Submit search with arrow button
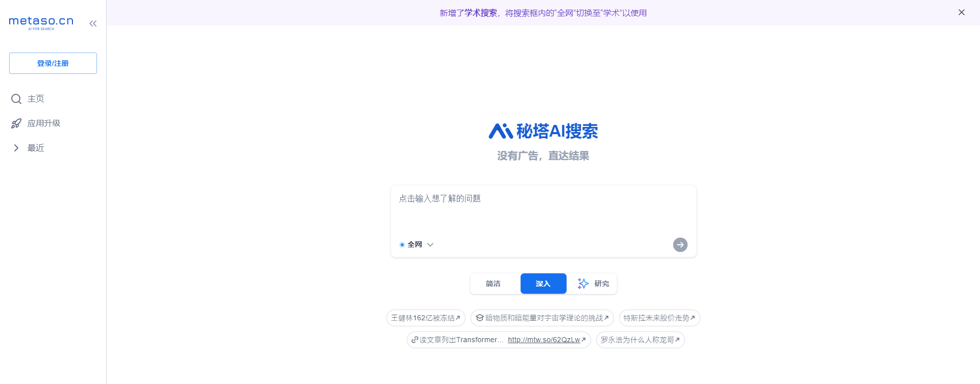The width and height of the screenshot is (980, 384). [680, 245]
